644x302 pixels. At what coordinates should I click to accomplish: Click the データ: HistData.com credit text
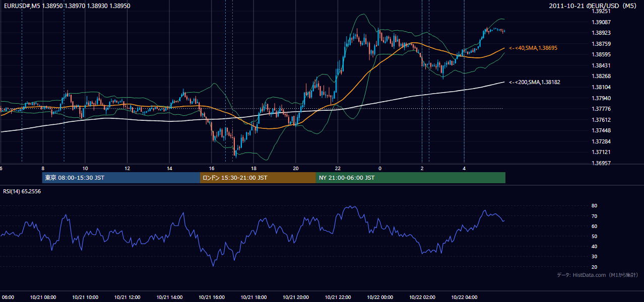point(598,275)
